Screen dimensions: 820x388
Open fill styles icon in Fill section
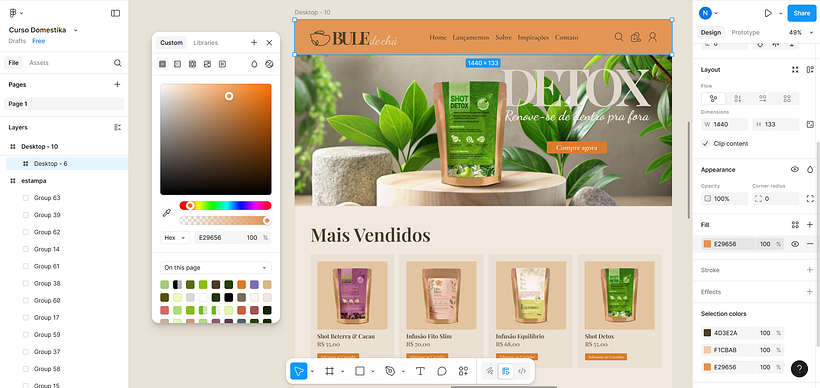(x=795, y=224)
